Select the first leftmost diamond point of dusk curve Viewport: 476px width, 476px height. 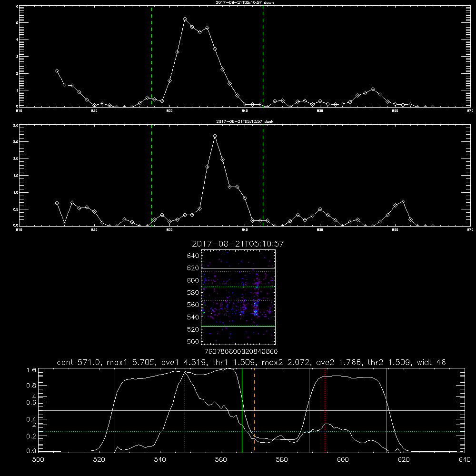57,203
